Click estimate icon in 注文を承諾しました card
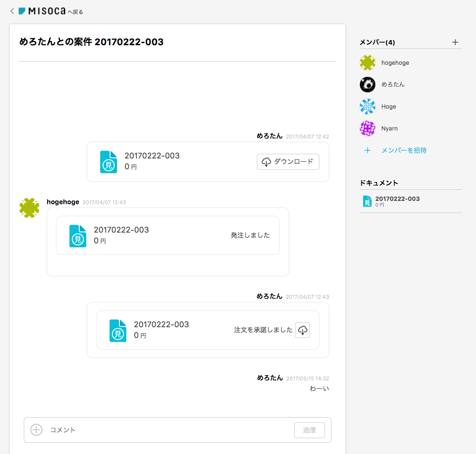Image resolution: width=476 pixels, height=454 pixels. 118,331
